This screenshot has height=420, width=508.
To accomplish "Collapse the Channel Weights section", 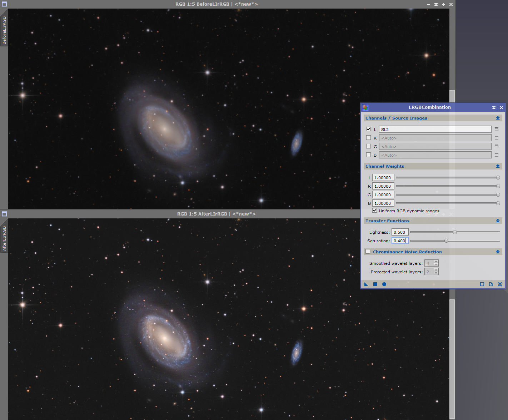I will [498, 166].
